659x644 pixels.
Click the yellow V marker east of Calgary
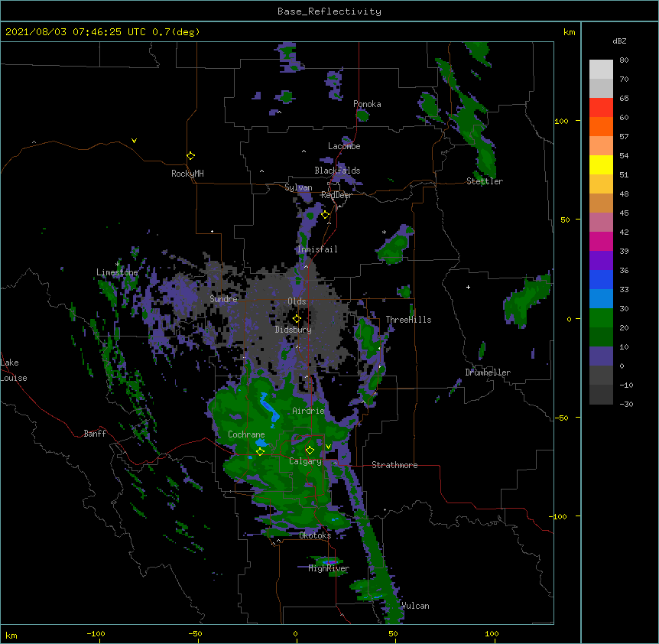pos(328,446)
